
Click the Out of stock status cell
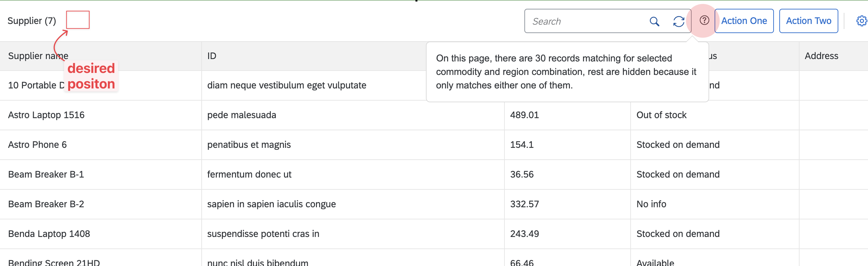tap(661, 115)
